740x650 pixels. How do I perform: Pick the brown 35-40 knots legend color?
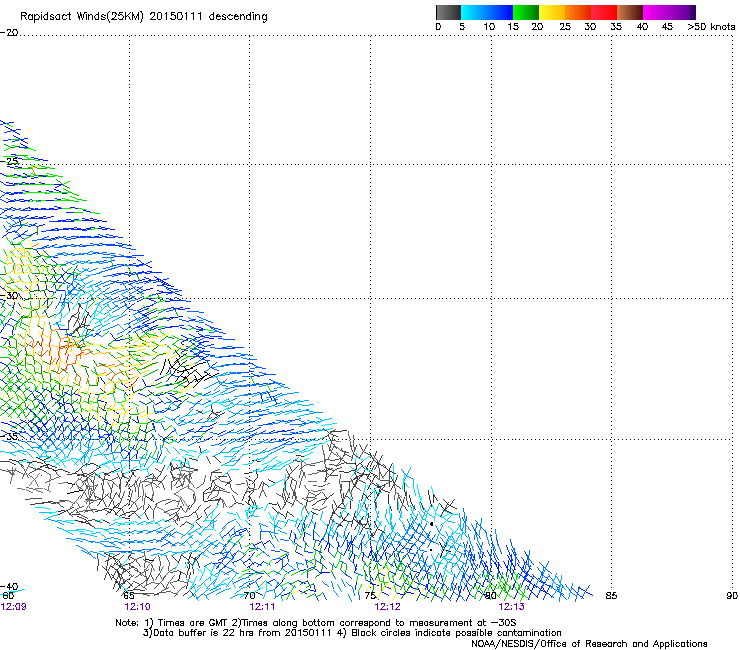(x=630, y=12)
